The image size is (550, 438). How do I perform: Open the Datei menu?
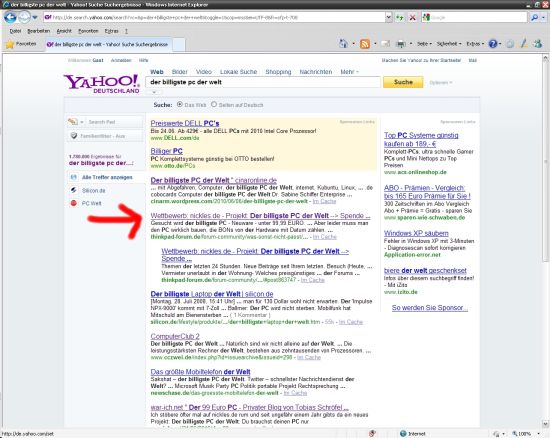coord(15,31)
